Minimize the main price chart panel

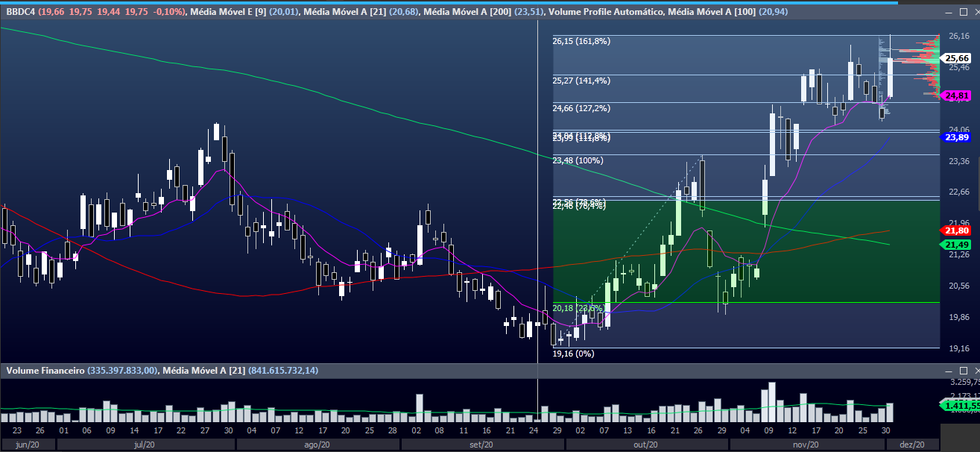(x=949, y=13)
